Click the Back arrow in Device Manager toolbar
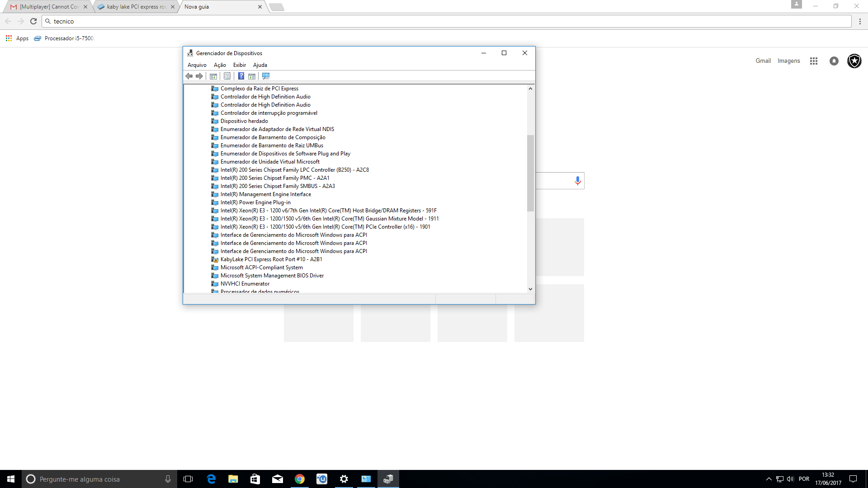This screenshot has height=488, width=868. tap(189, 76)
